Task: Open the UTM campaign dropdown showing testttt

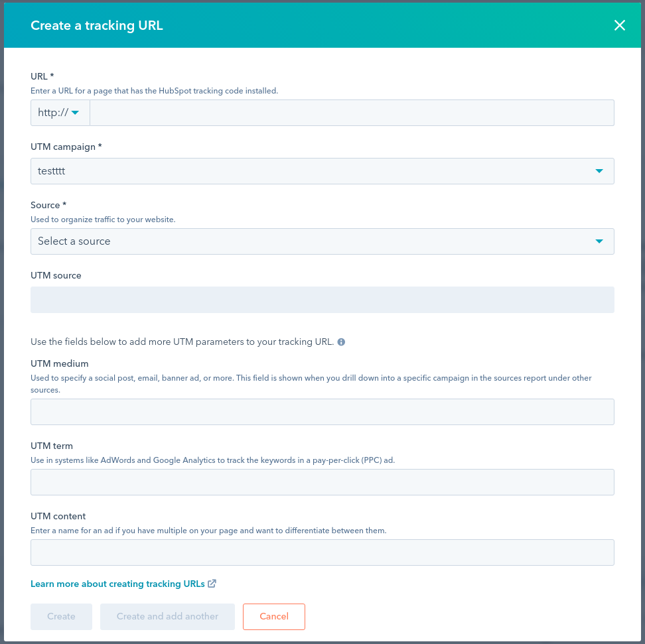Action: tap(322, 171)
